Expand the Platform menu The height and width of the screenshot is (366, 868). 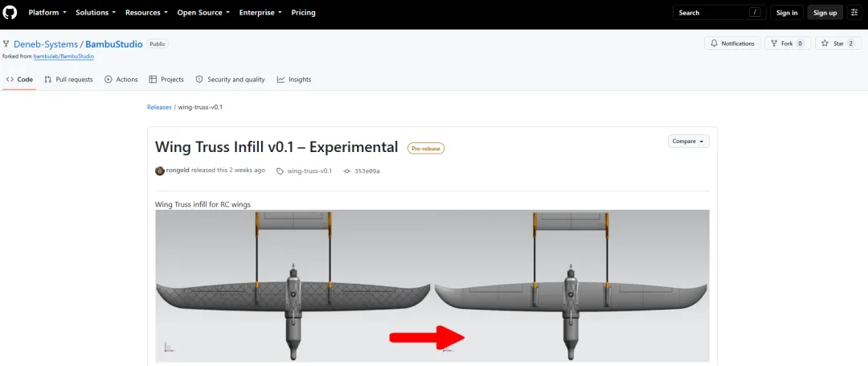tap(47, 12)
